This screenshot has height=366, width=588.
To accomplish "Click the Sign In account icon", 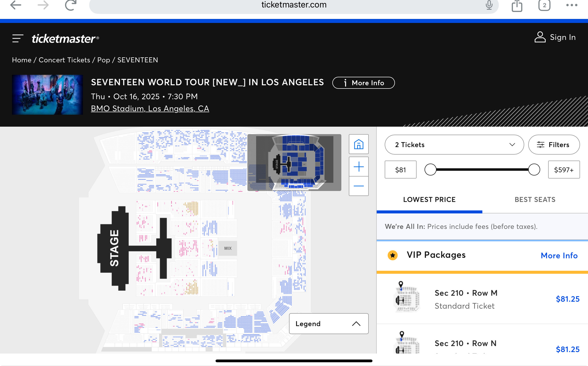I will 540,37.
